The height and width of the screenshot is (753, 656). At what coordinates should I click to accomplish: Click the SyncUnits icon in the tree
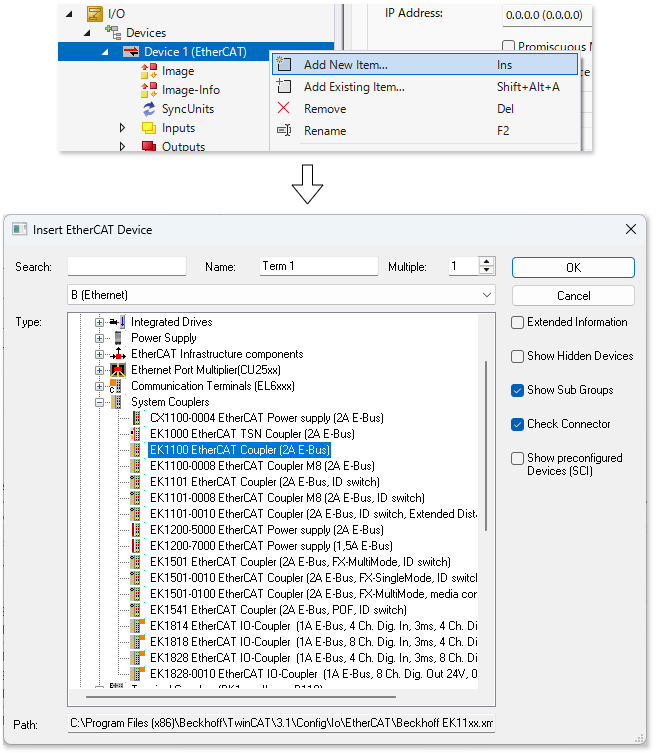pos(149,109)
